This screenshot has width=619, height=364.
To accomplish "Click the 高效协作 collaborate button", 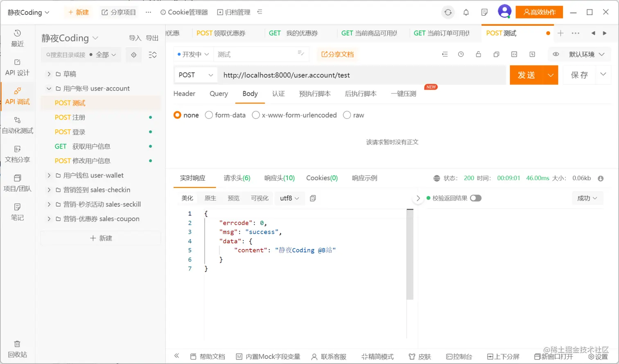I will click(x=539, y=12).
